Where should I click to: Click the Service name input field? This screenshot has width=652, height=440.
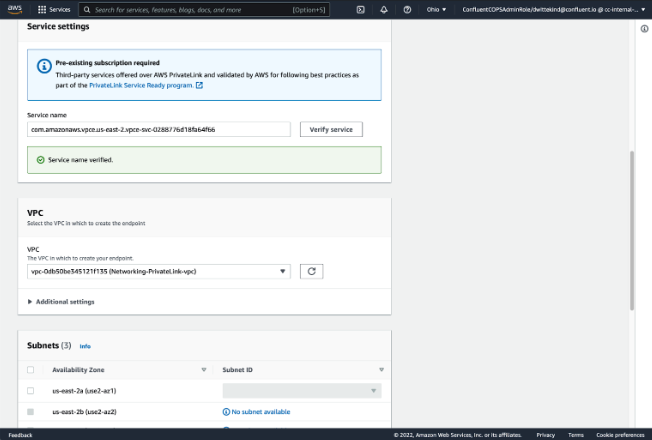tap(159, 129)
